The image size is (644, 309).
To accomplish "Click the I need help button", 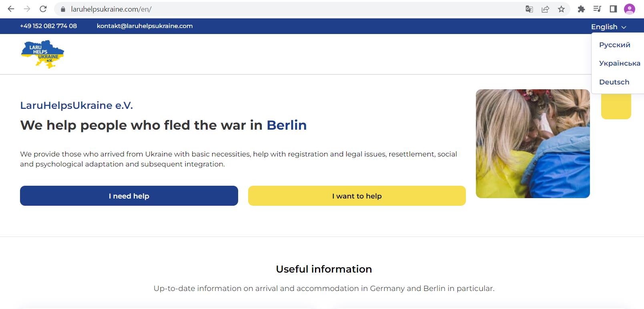I will pos(129,196).
